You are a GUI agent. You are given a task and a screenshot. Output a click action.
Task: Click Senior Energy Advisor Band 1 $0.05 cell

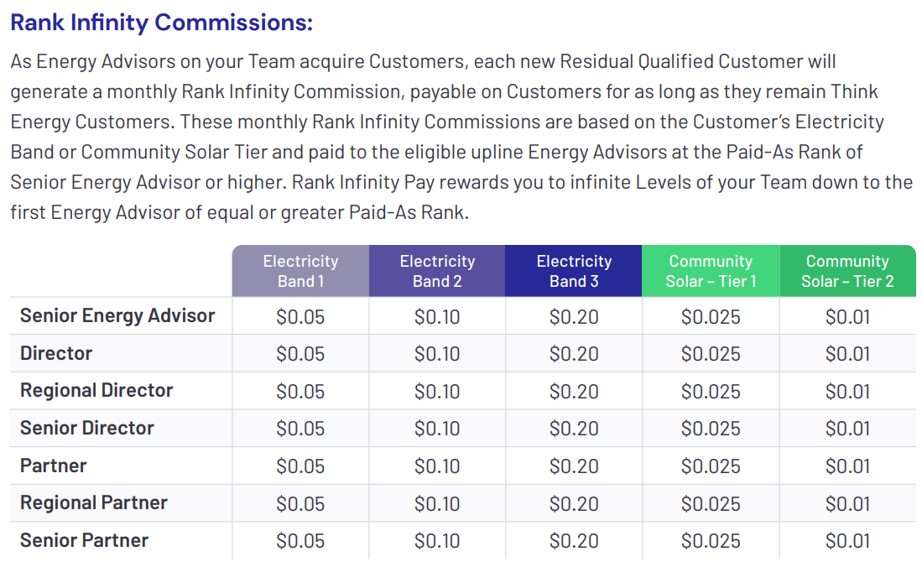300,316
